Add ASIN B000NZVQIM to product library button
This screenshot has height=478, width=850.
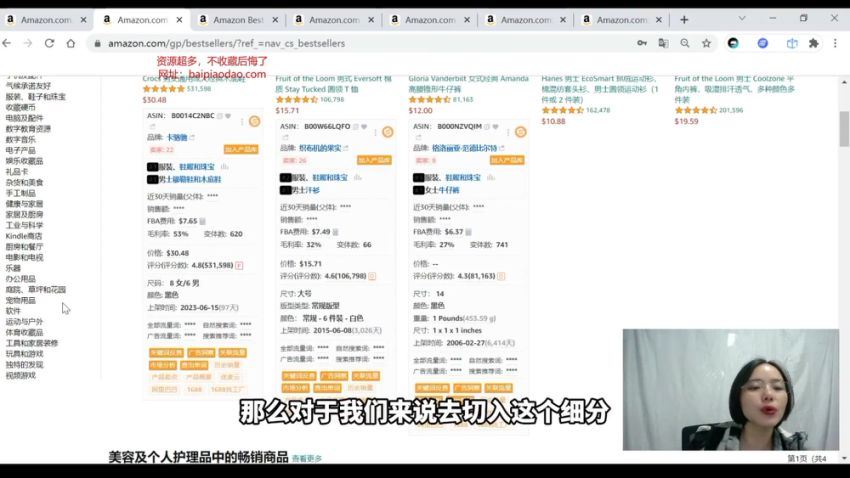point(507,160)
